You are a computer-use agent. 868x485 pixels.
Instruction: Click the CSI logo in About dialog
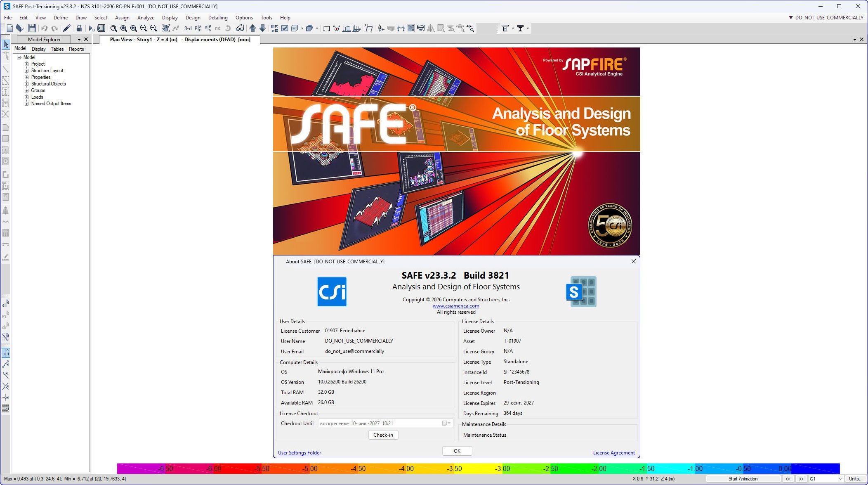coord(332,291)
